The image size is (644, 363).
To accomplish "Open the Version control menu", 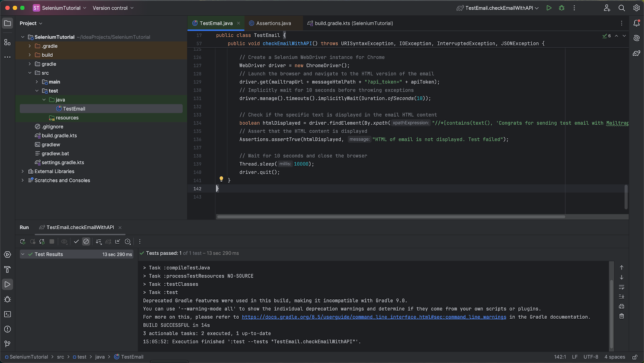I will point(113,8).
